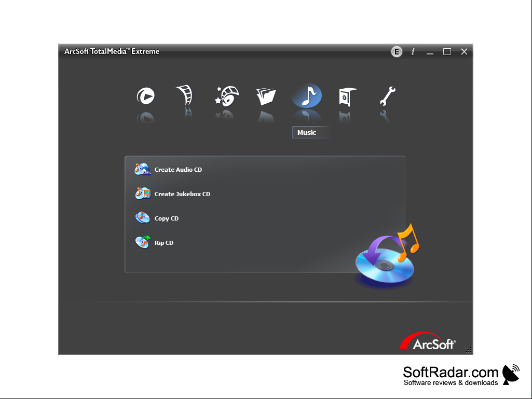
Task: Choose the Create Audio CD label
Action: pyautogui.click(x=178, y=170)
